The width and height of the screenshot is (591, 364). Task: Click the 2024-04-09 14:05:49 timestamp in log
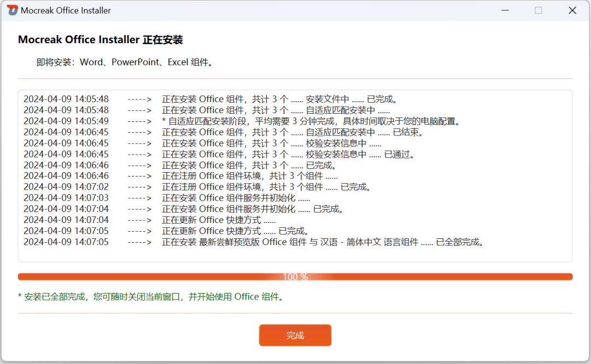coord(66,121)
